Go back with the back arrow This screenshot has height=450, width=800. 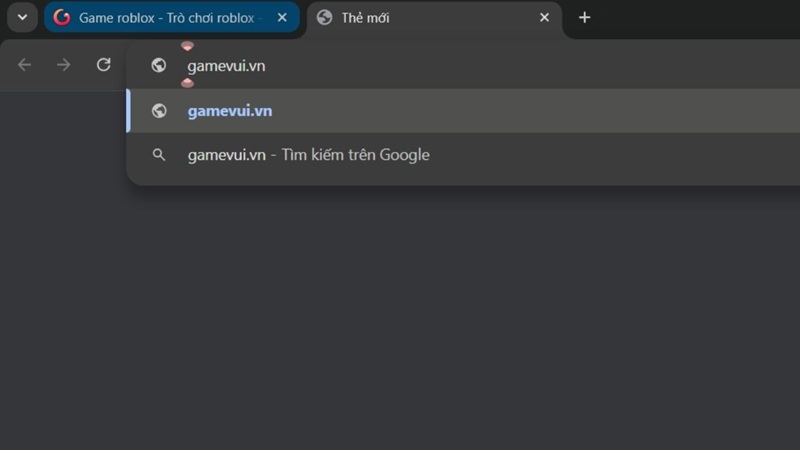24,65
